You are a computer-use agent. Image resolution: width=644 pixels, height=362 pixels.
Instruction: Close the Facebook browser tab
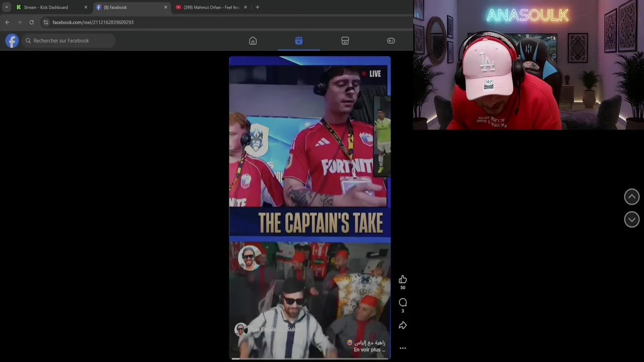point(166,7)
